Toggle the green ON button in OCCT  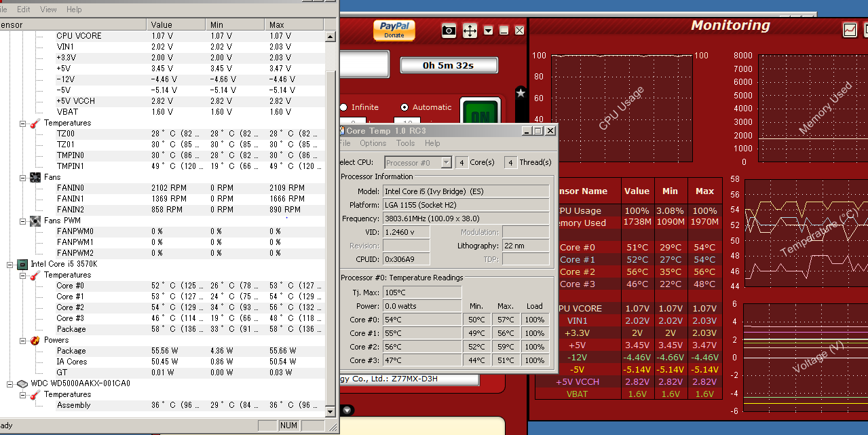(480, 113)
